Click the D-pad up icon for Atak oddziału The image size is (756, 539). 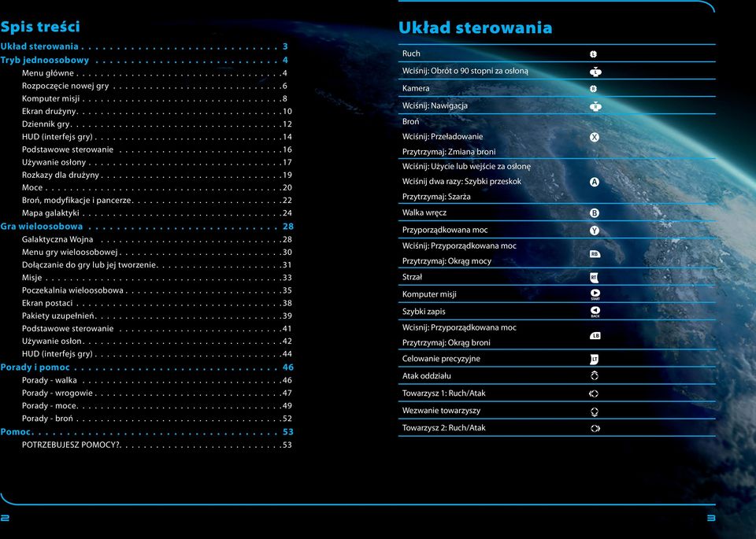(595, 375)
